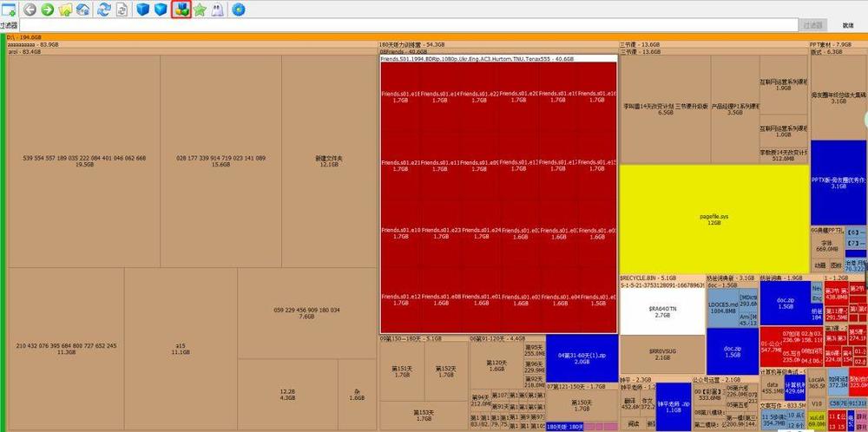Show more detail in the treemap
This screenshot has height=432, width=868.
point(161,10)
